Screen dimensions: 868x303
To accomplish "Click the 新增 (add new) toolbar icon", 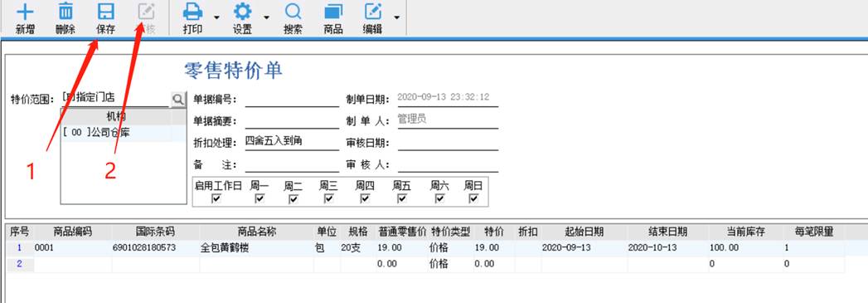I will tap(25, 12).
